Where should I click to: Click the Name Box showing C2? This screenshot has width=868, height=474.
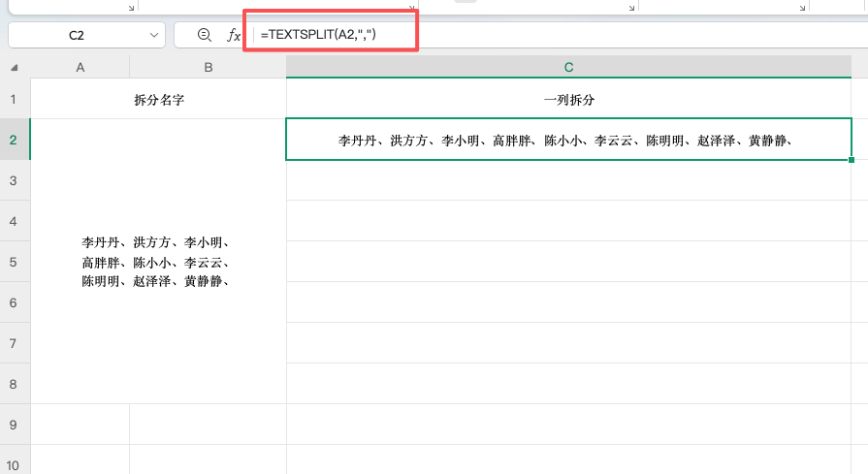click(77, 35)
